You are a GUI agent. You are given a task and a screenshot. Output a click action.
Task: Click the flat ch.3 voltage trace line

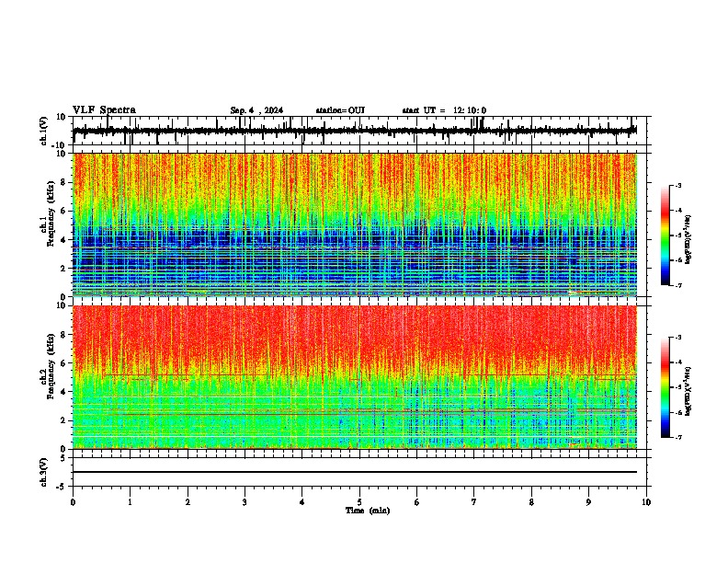click(x=354, y=472)
